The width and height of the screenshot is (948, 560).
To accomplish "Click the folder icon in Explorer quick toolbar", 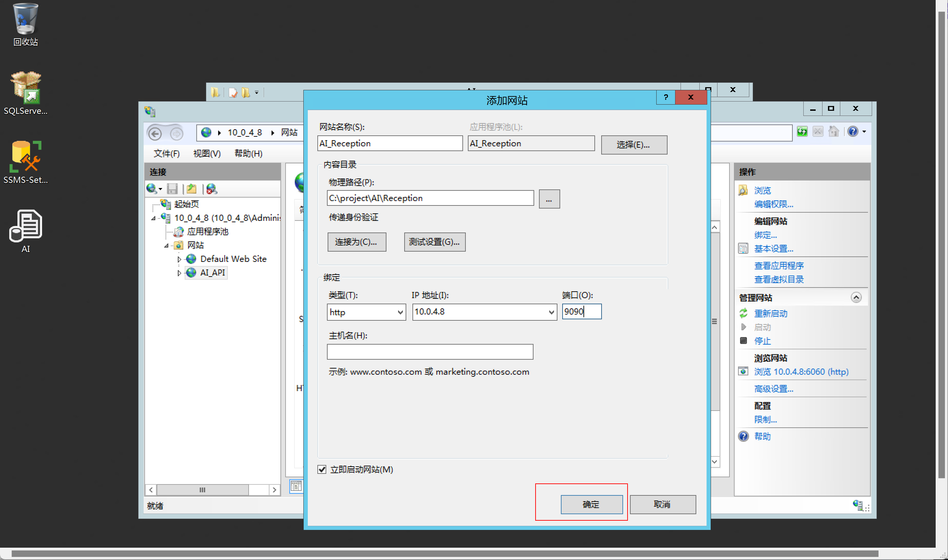I will coord(215,92).
